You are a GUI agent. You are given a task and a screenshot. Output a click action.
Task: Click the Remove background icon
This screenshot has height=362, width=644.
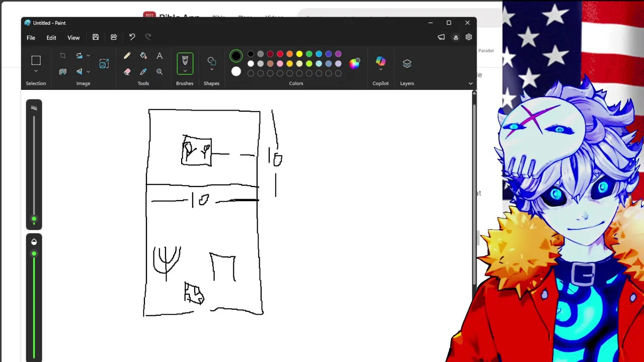click(63, 71)
